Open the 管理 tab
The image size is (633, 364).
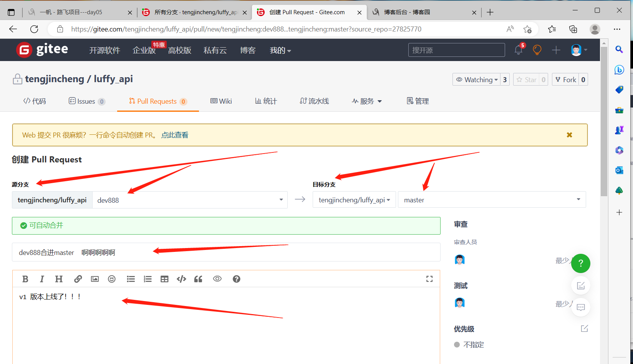tap(418, 101)
